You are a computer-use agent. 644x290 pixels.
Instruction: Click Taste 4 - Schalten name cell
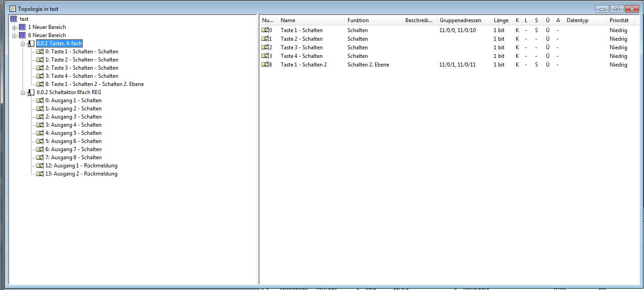pos(301,56)
